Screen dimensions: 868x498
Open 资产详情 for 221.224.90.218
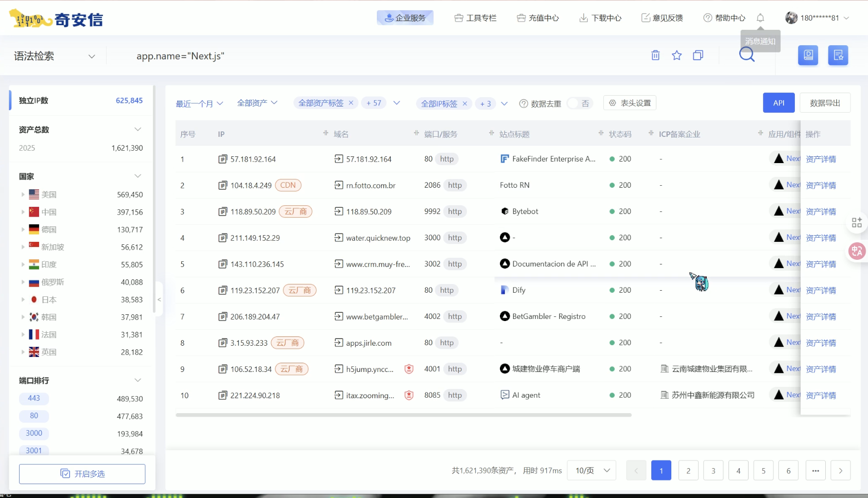(821, 395)
